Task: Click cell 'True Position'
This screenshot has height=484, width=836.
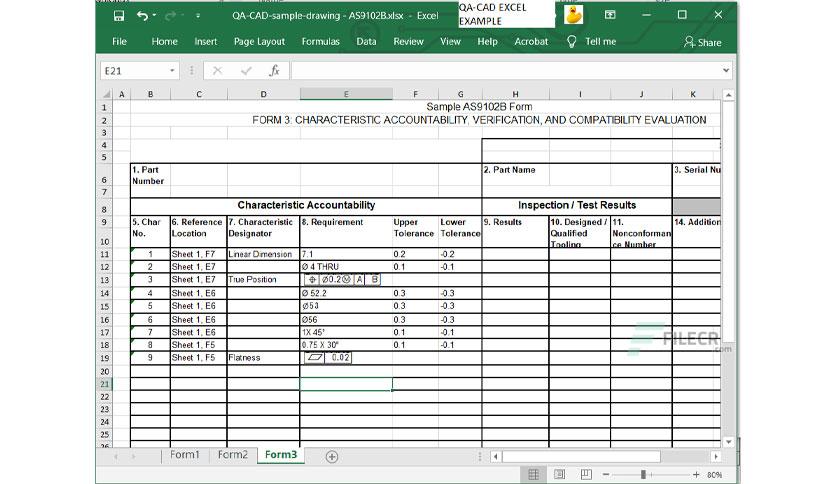Action: [x=263, y=279]
